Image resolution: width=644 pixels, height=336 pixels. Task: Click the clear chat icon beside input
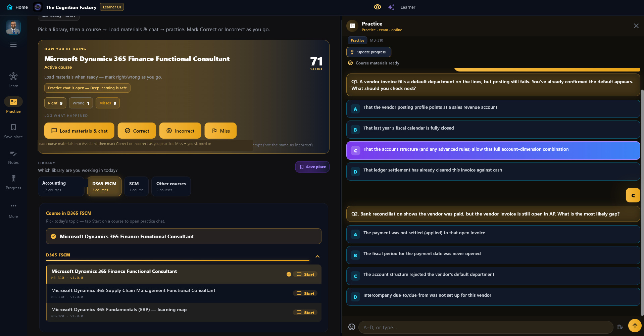[620, 327]
